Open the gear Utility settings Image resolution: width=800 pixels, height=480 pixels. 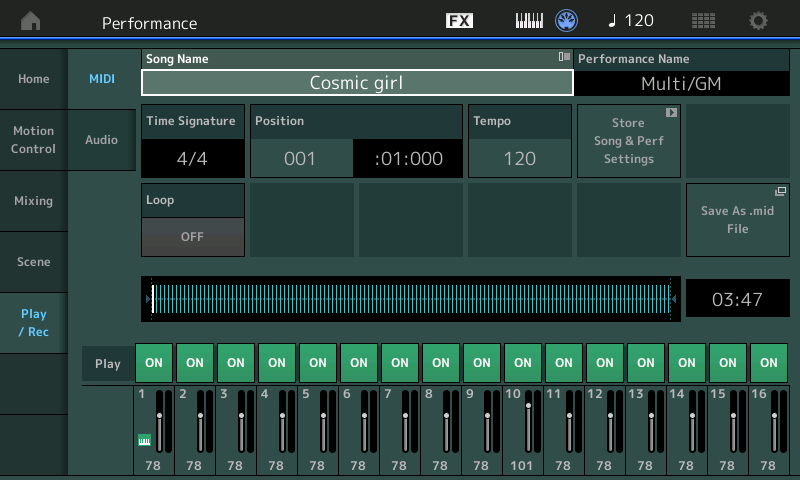pos(759,21)
